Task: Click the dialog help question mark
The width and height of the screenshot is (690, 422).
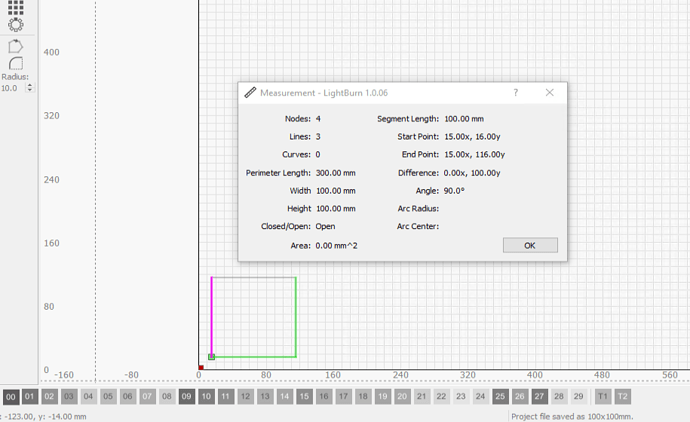Action: click(516, 93)
